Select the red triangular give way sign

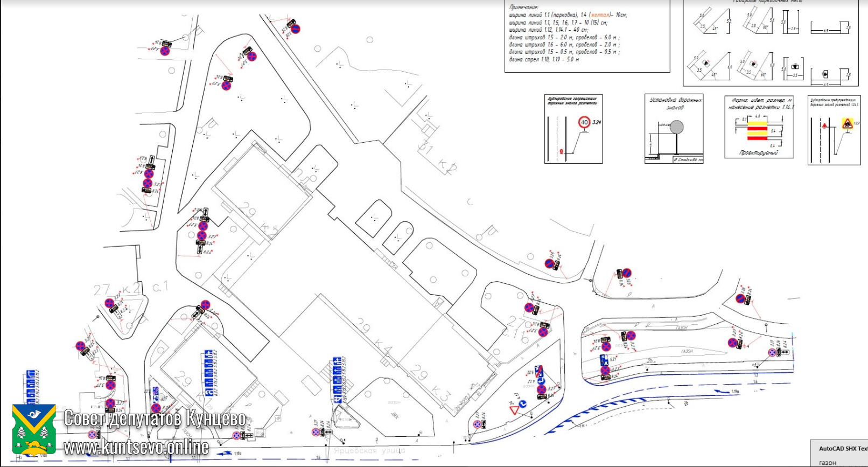[x=514, y=410]
